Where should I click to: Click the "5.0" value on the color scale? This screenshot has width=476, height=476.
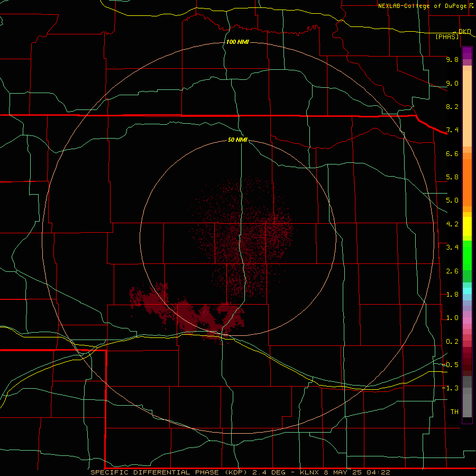click(x=452, y=200)
